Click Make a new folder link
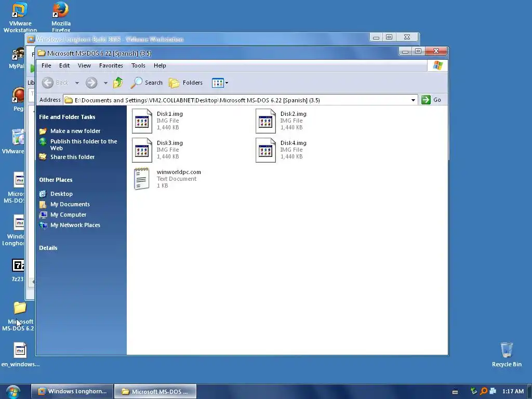 point(75,131)
